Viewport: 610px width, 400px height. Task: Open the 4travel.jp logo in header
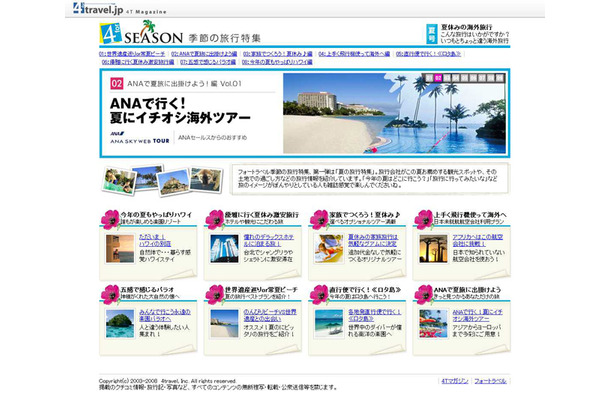[98, 9]
